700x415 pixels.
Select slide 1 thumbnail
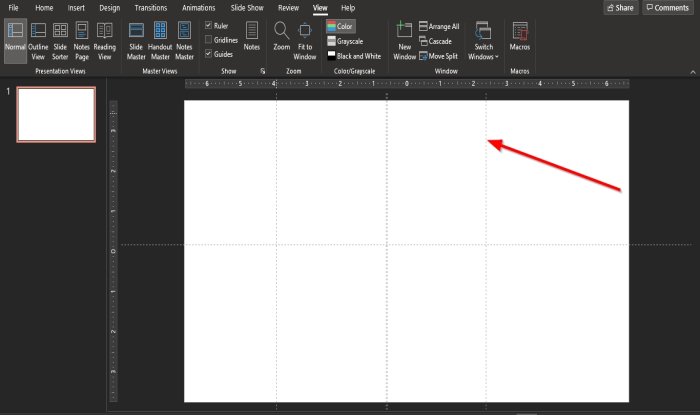[56, 115]
